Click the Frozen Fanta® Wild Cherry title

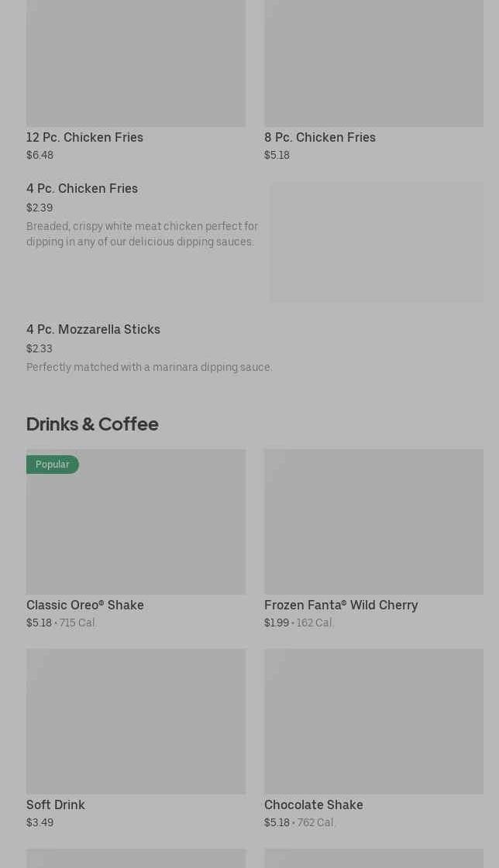(x=341, y=605)
